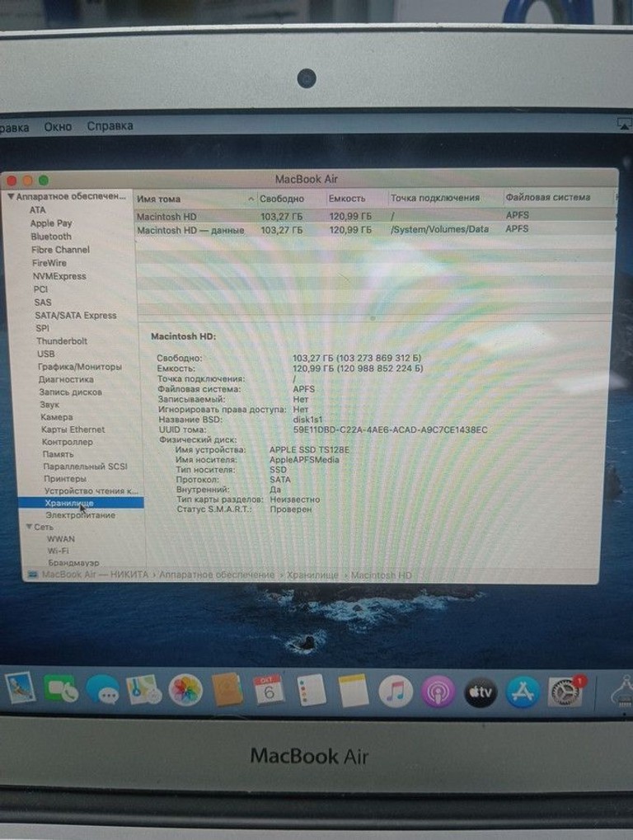Select Звук in the sidebar
This screenshot has height=840, width=633.
click(x=49, y=405)
